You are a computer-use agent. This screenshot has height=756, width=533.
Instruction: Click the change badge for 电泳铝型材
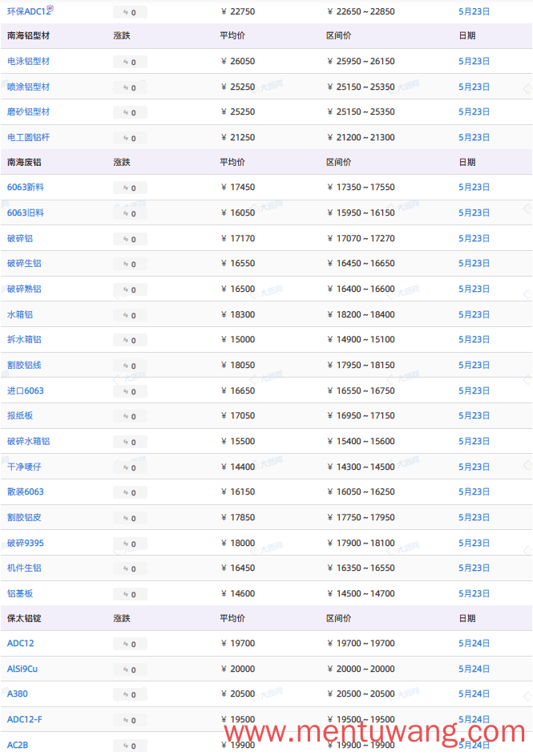130,63
